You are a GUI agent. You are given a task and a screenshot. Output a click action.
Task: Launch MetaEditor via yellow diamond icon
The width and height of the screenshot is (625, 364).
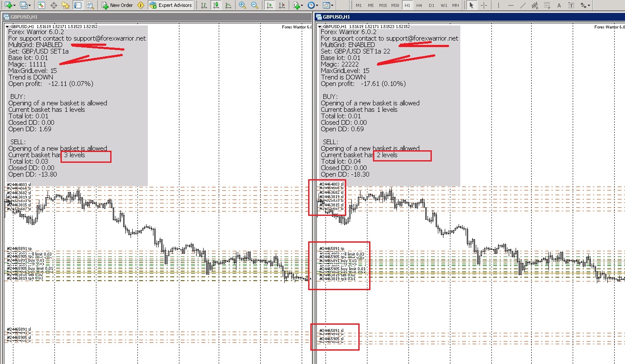pos(140,5)
